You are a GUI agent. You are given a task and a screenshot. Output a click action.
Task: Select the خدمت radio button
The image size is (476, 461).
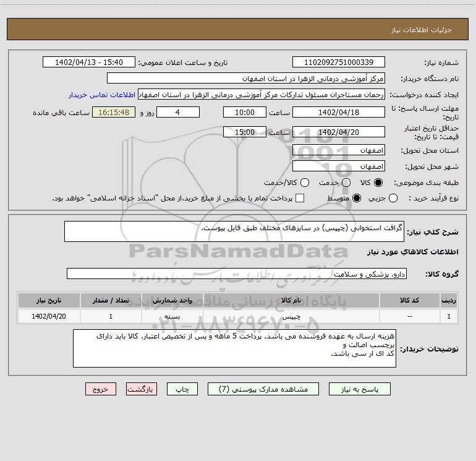[346, 183]
